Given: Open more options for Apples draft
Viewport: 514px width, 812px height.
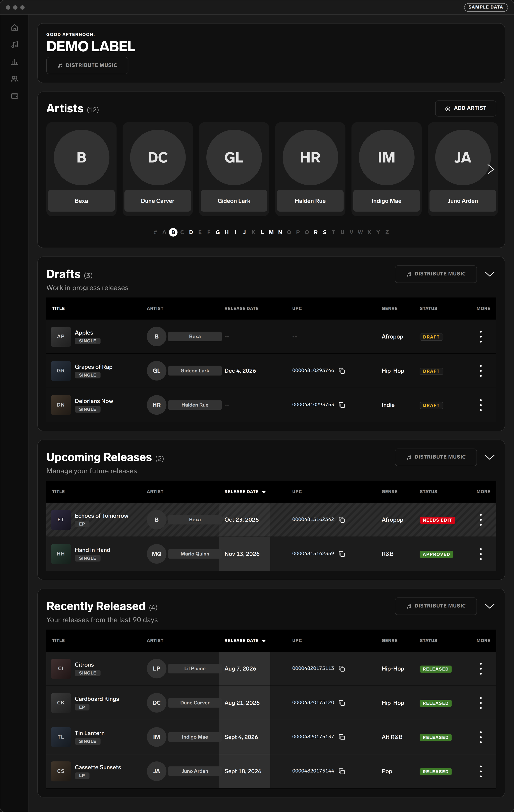Looking at the screenshot, I should [481, 337].
